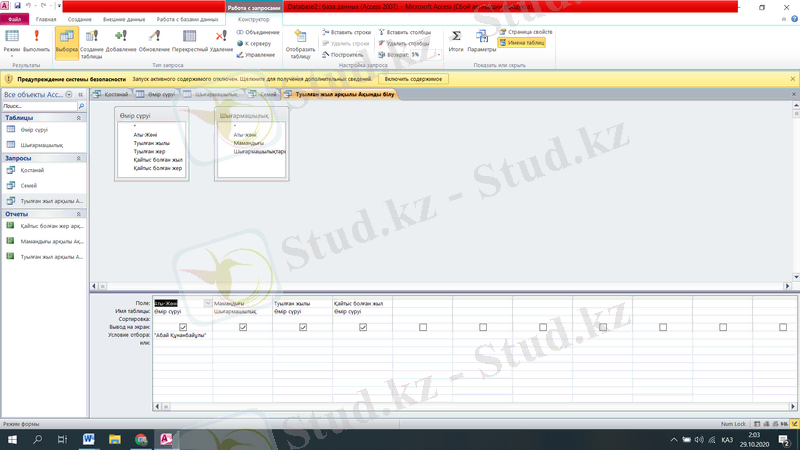
Task: Choose Создание таблицы query type
Action: pyautogui.click(x=92, y=44)
